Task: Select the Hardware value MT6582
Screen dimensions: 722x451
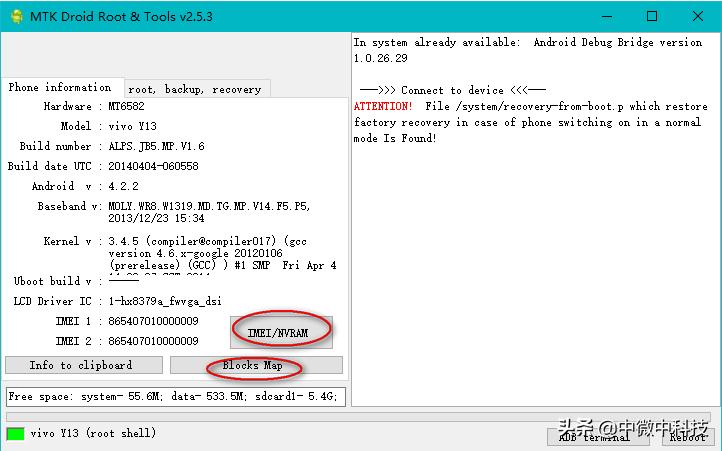Action: (x=126, y=106)
